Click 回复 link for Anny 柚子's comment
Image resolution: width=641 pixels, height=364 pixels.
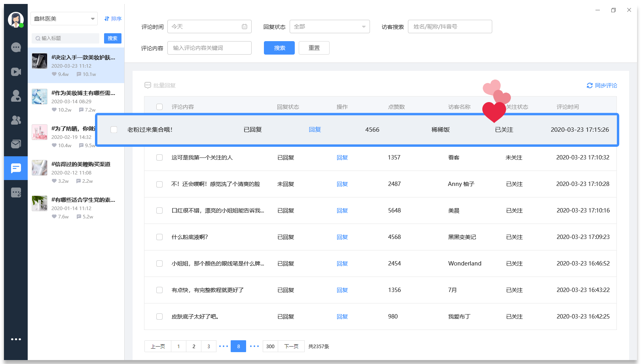tap(342, 184)
